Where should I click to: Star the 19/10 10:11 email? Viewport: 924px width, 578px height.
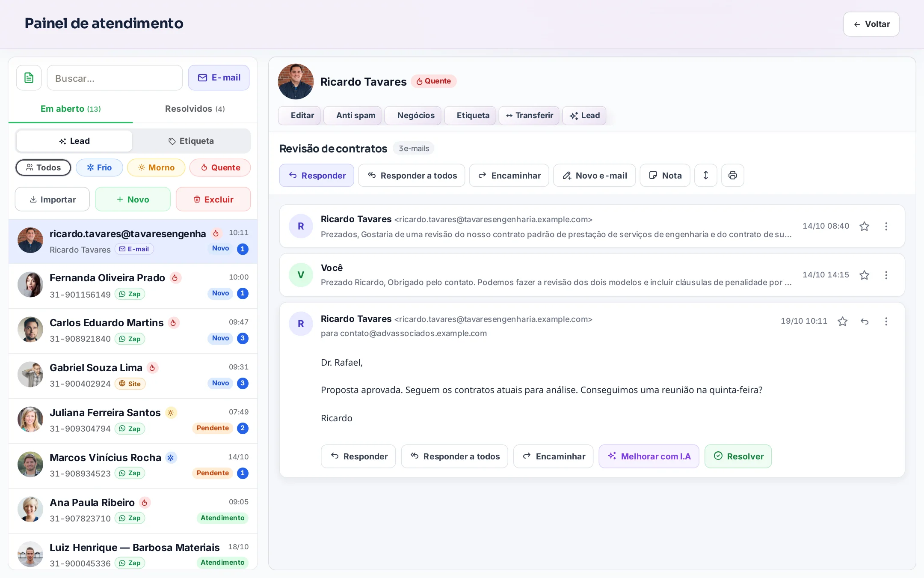coord(842,321)
